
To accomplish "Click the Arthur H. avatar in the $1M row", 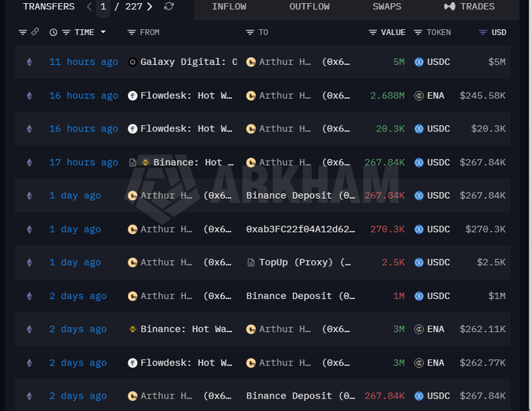I will coord(132,297).
